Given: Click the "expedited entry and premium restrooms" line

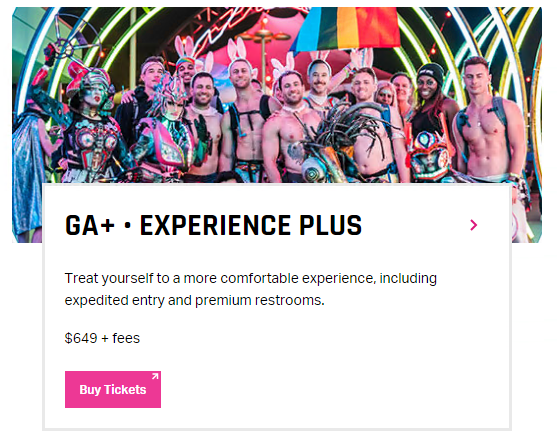Looking at the screenshot, I should [194, 301].
